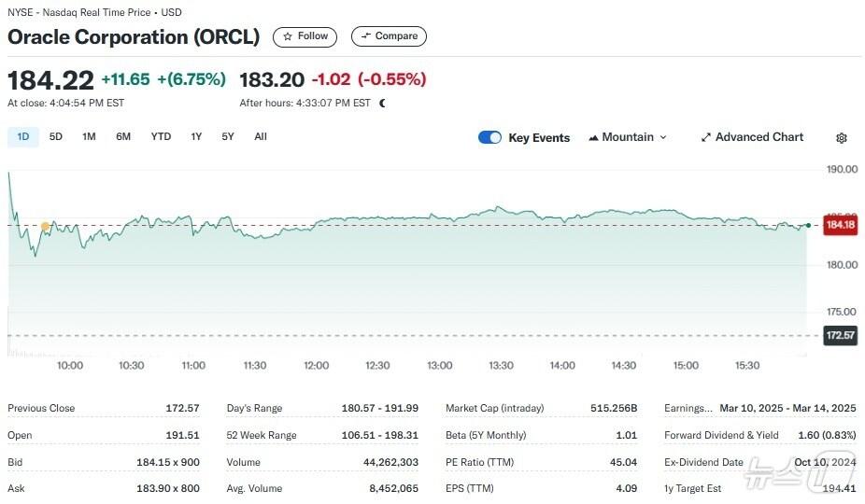
Task: Toggle the Key Events switch
Action: [x=489, y=137]
